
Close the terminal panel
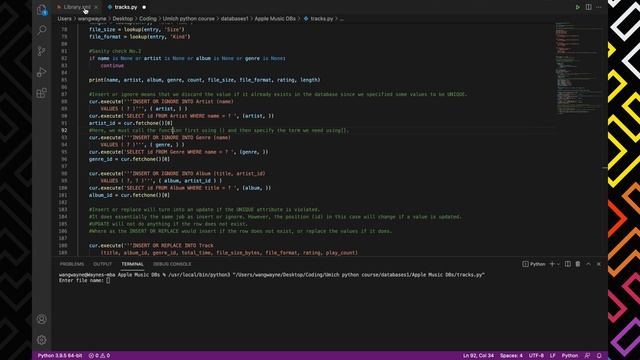pyautogui.click(x=599, y=264)
